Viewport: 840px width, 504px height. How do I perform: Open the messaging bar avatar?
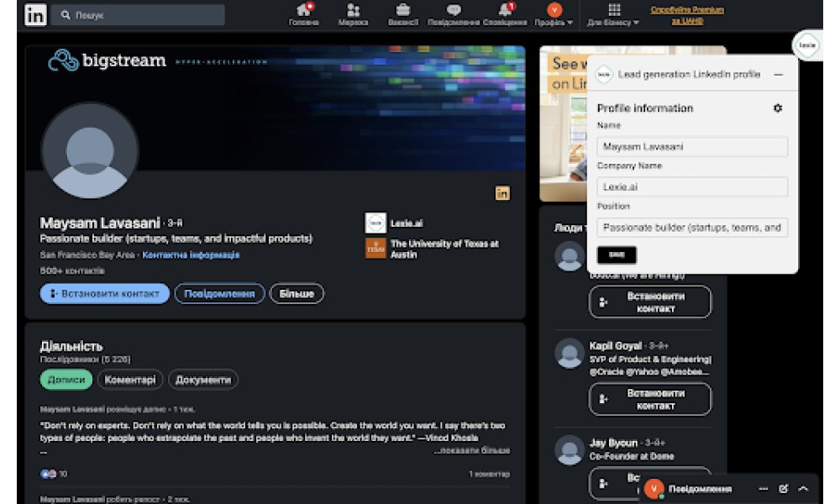click(654, 489)
